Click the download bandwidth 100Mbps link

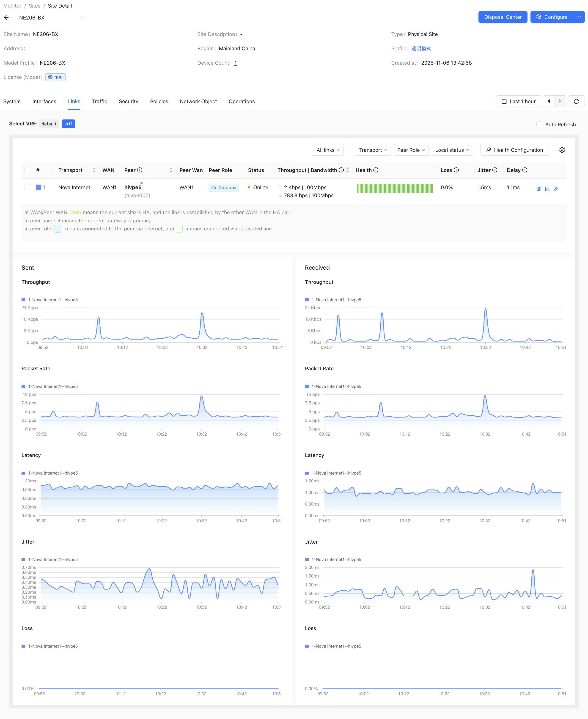tap(322, 196)
